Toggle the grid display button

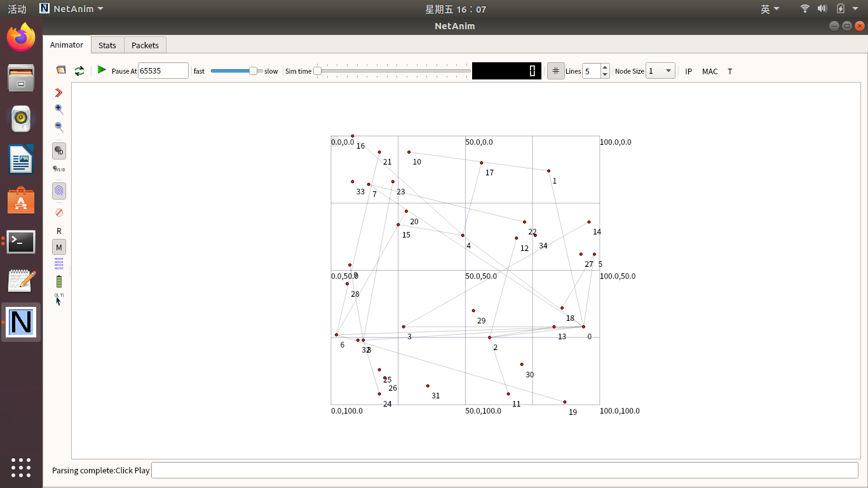point(556,71)
